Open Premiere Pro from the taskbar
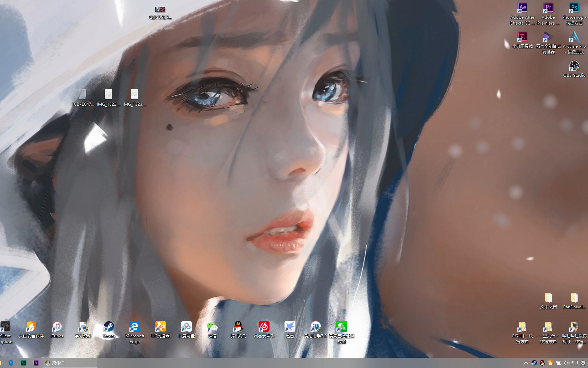The image size is (588, 368). point(36,363)
